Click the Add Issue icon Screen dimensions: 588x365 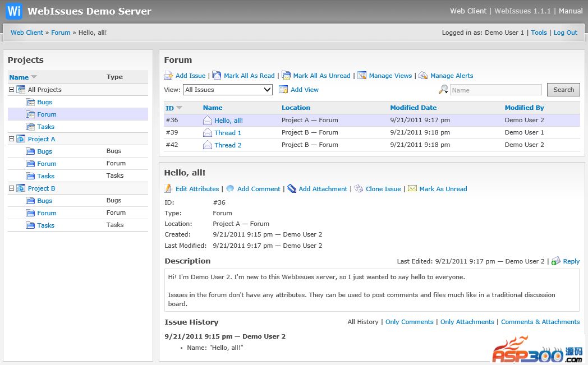tap(168, 76)
